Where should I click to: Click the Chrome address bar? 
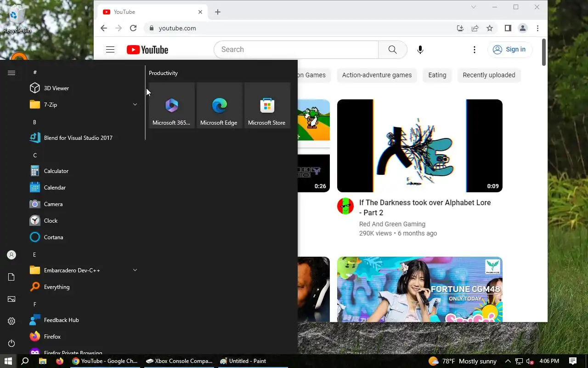point(299,28)
